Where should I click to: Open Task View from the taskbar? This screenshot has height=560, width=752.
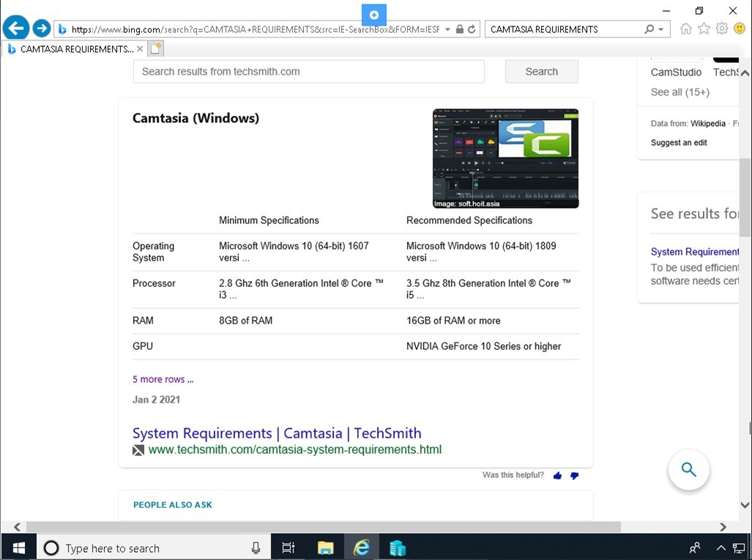coord(288,548)
